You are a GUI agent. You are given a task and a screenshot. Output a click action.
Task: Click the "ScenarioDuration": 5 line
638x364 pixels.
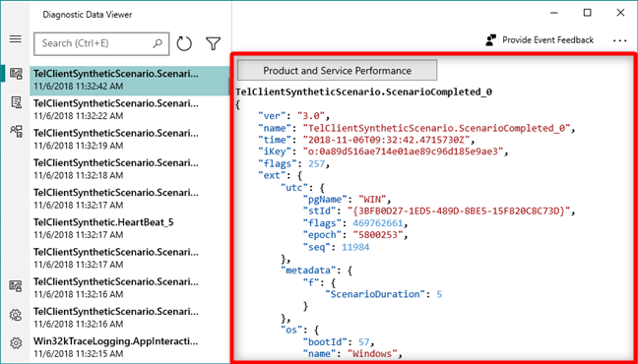point(383,294)
